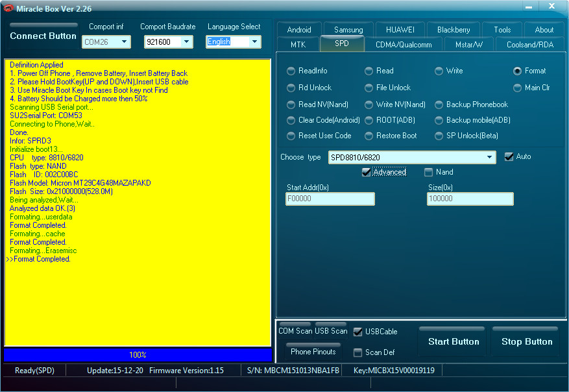
Task: Switch to the Android tab
Action: (x=299, y=30)
